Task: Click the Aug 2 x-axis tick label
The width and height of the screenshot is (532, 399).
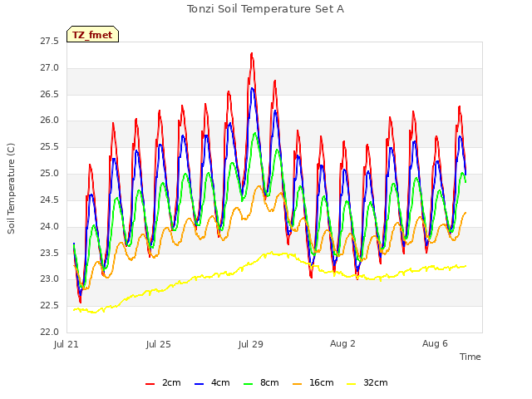Action: point(342,343)
